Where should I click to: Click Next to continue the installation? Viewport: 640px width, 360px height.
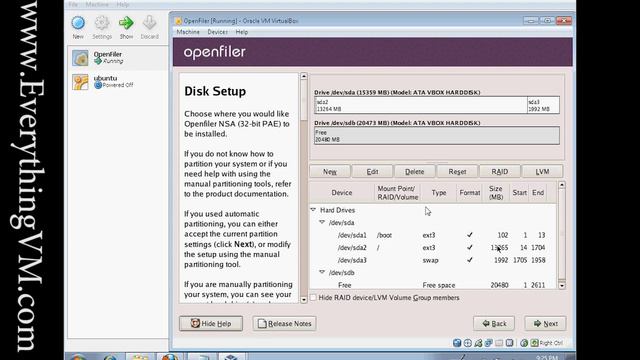pos(545,323)
